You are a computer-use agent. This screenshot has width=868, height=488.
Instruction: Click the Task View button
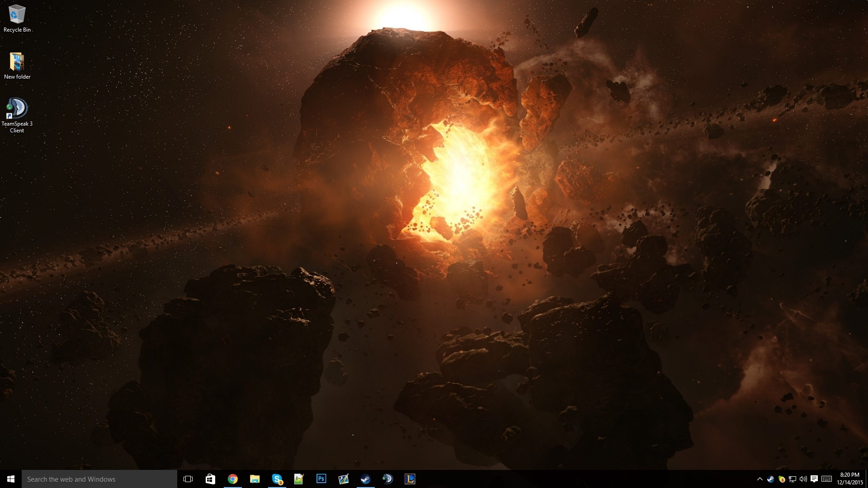[188, 479]
